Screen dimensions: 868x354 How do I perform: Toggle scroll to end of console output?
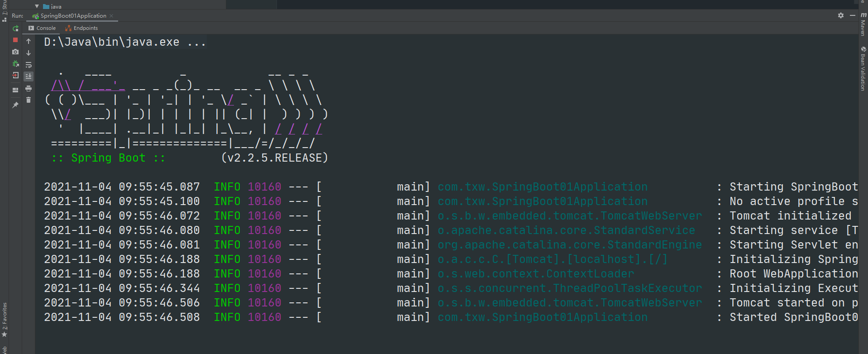tap(29, 76)
